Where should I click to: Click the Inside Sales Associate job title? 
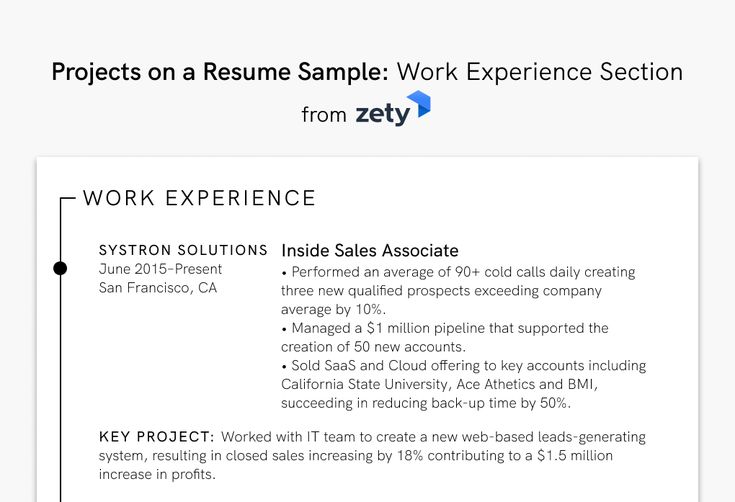pyautogui.click(x=370, y=250)
